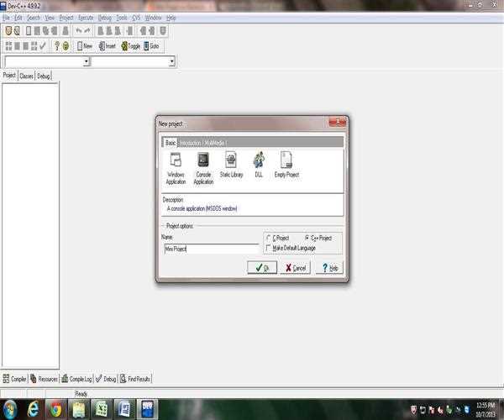
Task: Select the C++ Project radio button
Action: 307,239
